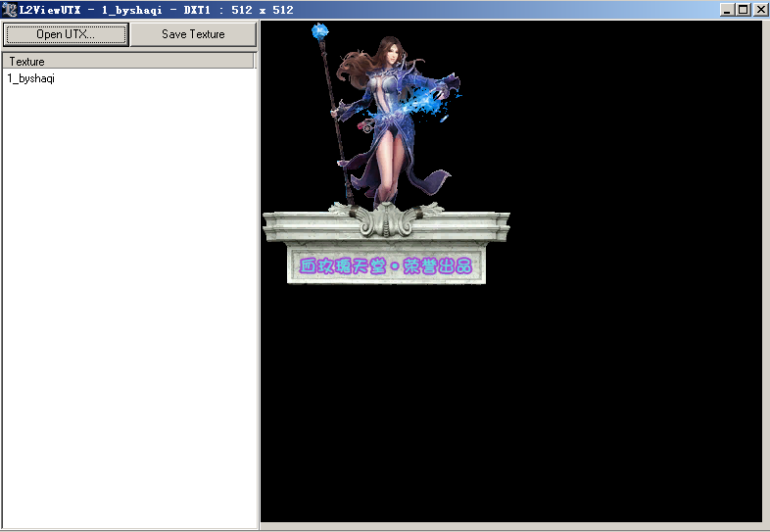Click the Texture column header
The height and width of the screenshot is (532, 770).
(x=128, y=62)
